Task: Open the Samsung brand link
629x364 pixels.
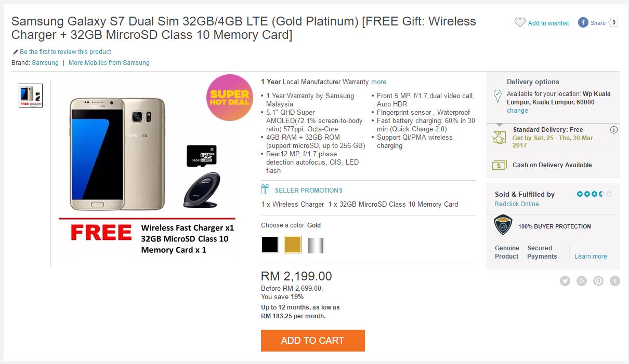Action: 45,63
